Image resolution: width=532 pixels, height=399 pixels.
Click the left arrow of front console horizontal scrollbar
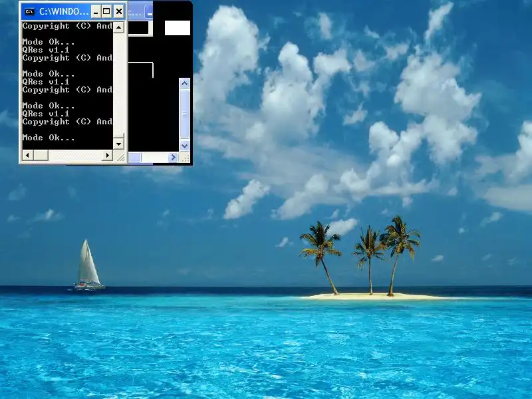coord(27,156)
